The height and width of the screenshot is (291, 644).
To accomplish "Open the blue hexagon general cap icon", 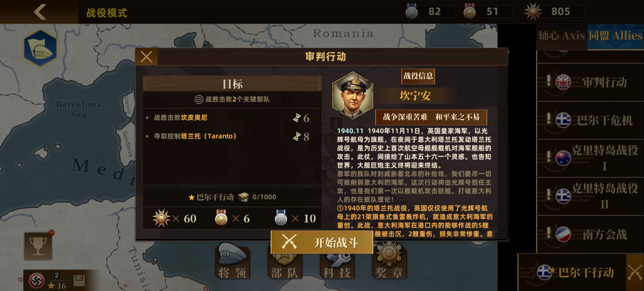I will [x=40, y=48].
